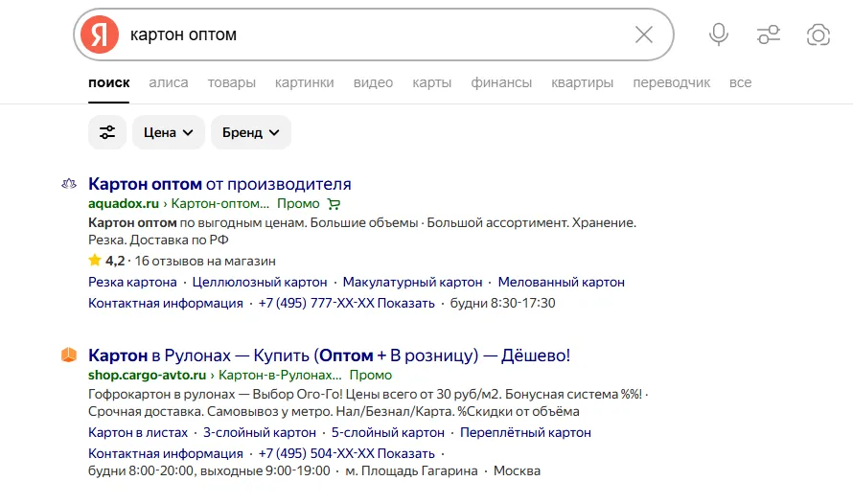
Task: Click "16 отзывов на магазин" reviews text
Action: (x=205, y=261)
